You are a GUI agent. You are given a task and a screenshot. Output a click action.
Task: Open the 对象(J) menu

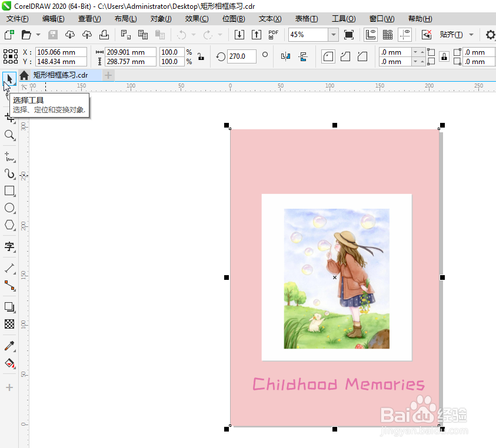tap(161, 19)
